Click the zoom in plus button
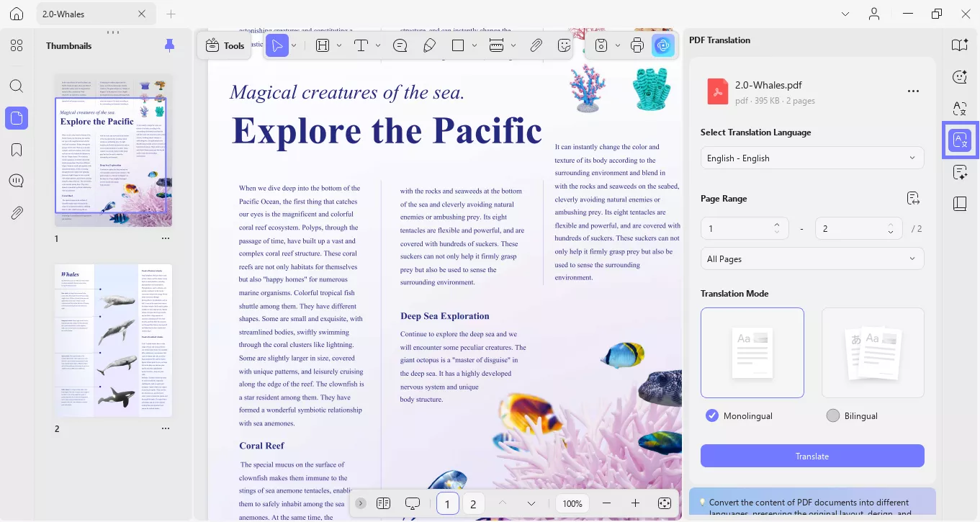The width and height of the screenshot is (980, 522). point(635,503)
